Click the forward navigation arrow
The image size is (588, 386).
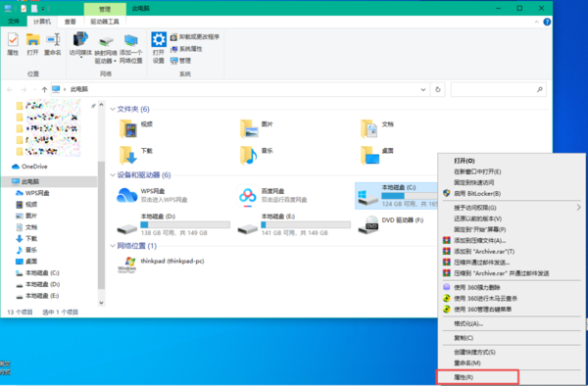(24, 89)
